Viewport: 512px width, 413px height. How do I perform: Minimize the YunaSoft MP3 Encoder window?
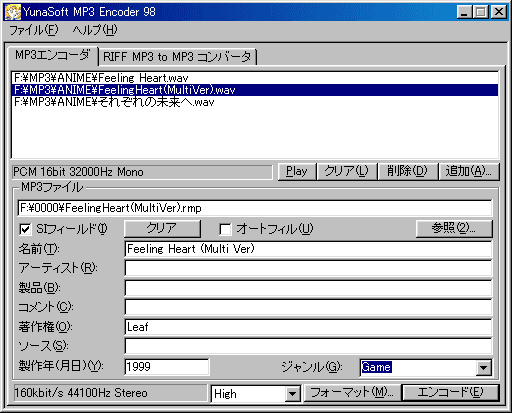pos(464,12)
